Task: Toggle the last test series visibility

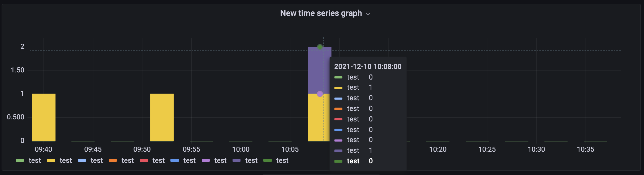Action: tap(282, 160)
